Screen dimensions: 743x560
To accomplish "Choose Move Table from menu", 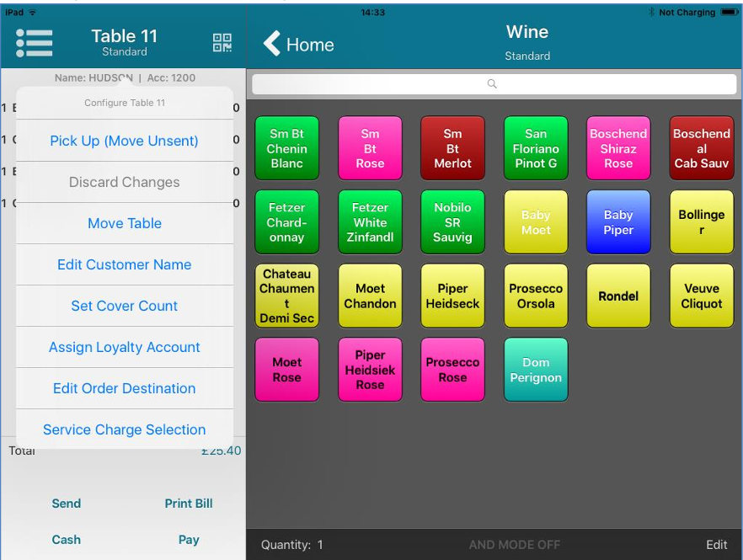I will tap(124, 223).
